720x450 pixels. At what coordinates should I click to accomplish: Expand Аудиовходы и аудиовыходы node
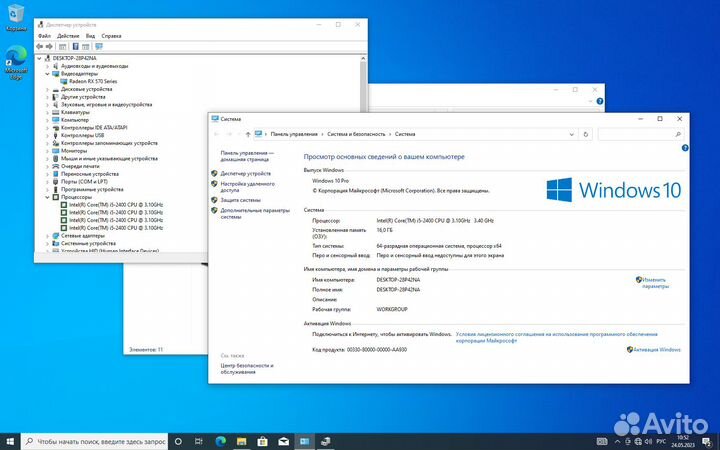[x=47, y=66]
